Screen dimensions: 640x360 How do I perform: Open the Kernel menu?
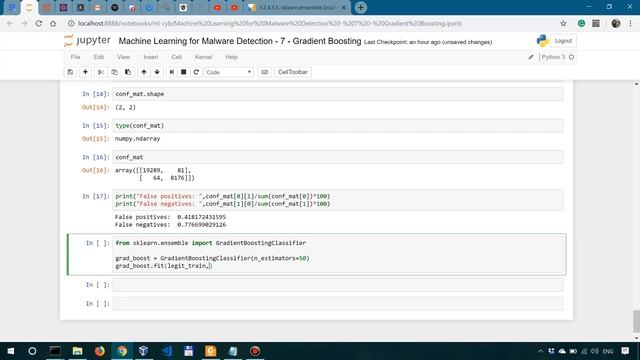click(203, 57)
